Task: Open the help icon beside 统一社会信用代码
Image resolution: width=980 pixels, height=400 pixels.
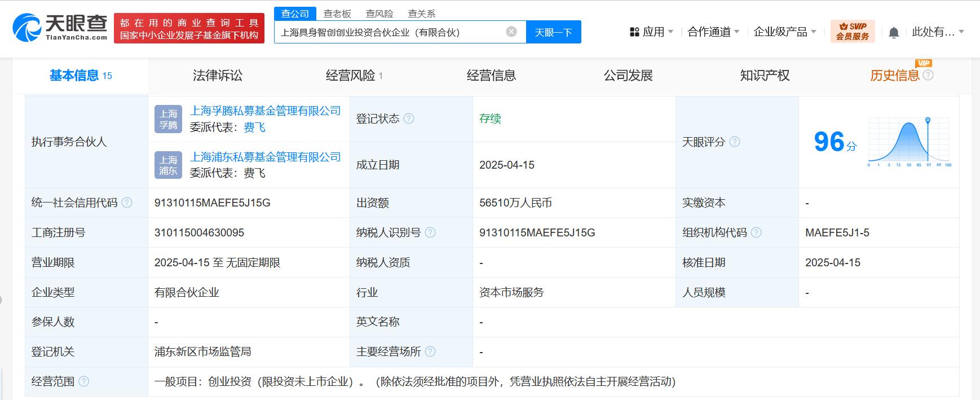Action: [127, 203]
